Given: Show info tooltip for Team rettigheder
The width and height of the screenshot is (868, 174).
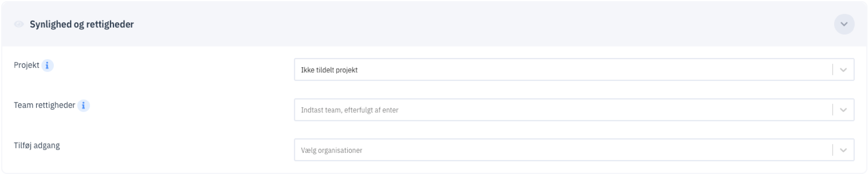Looking at the screenshot, I should pos(83,105).
